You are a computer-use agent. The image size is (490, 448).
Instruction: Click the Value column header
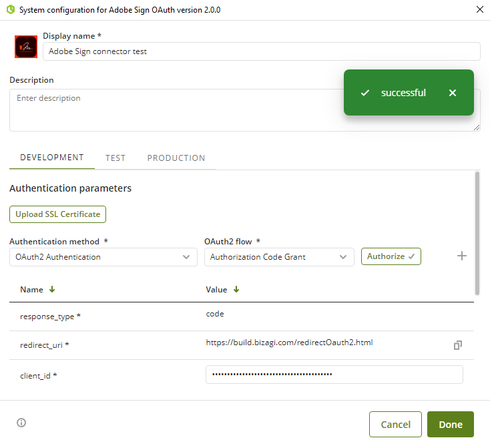click(216, 290)
